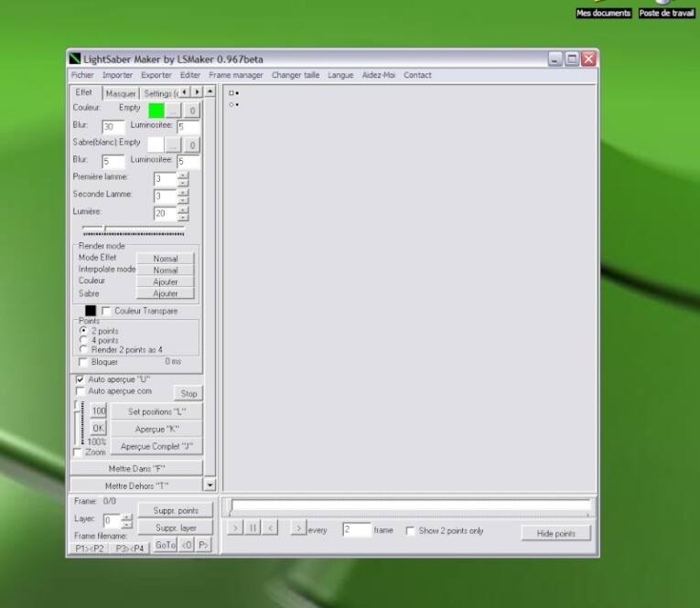The width and height of the screenshot is (700, 608).
Task: Open the Fichier menu
Action: point(82,75)
